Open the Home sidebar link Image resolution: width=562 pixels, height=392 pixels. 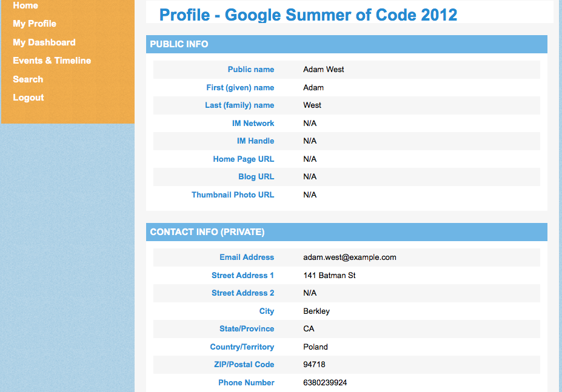click(25, 5)
